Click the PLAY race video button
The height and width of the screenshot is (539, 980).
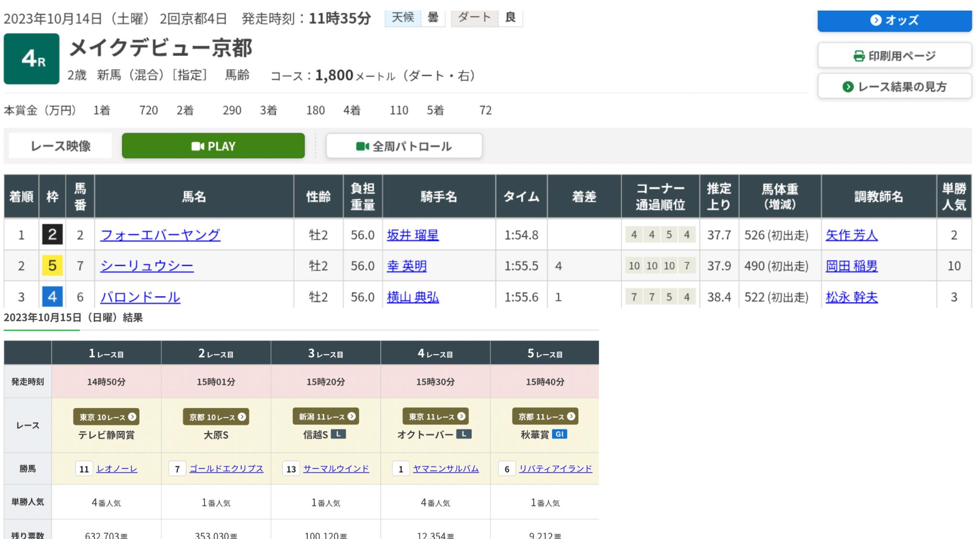tap(213, 146)
